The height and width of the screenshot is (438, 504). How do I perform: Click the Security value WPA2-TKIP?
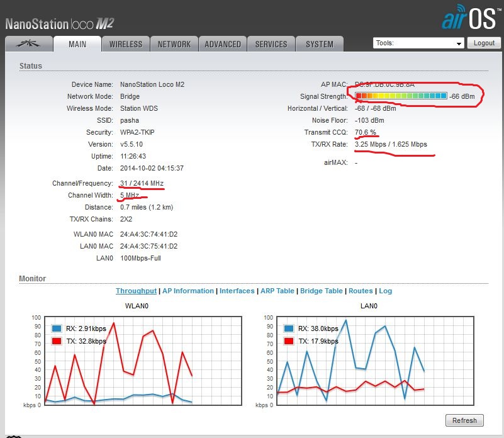(137, 132)
